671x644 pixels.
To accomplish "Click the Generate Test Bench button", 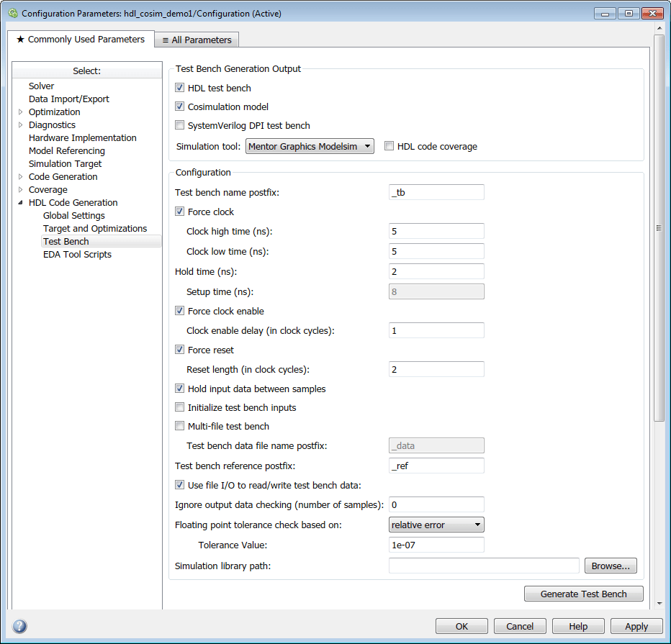I will pos(584,594).
